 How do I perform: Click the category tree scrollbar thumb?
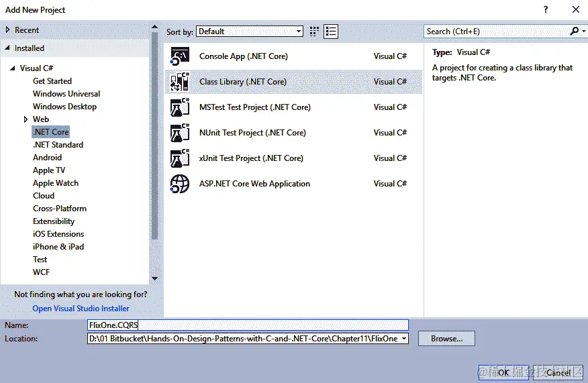coord(154,135)
